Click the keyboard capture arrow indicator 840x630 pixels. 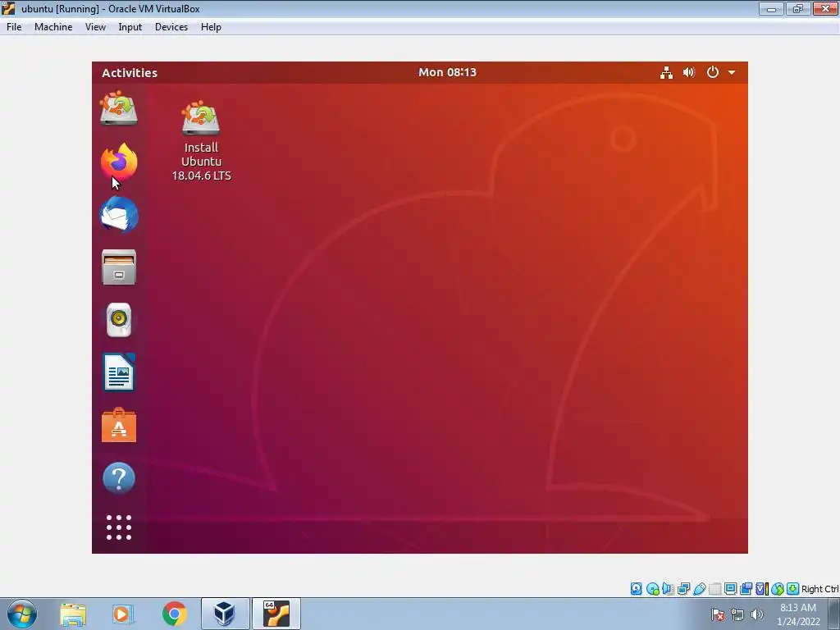click(793, 589)
